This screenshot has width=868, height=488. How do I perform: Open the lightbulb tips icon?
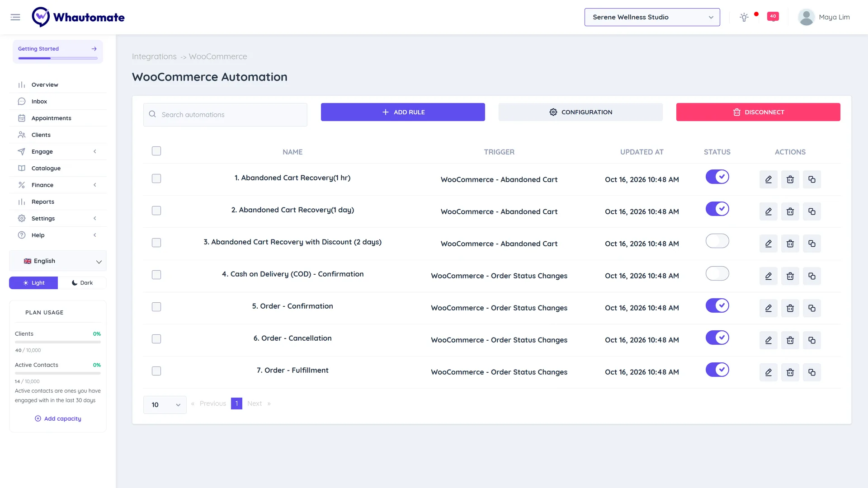744,17
